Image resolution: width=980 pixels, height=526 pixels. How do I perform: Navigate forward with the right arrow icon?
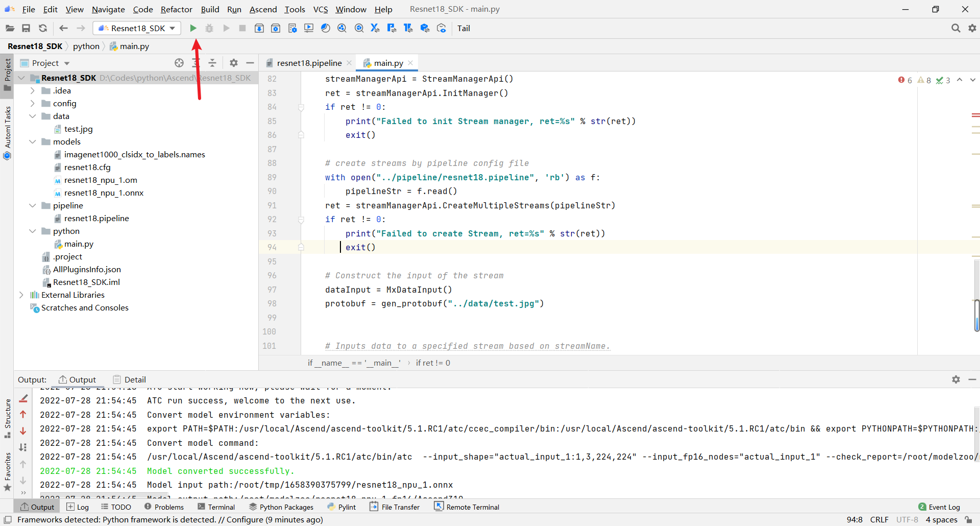coord(81,28)
